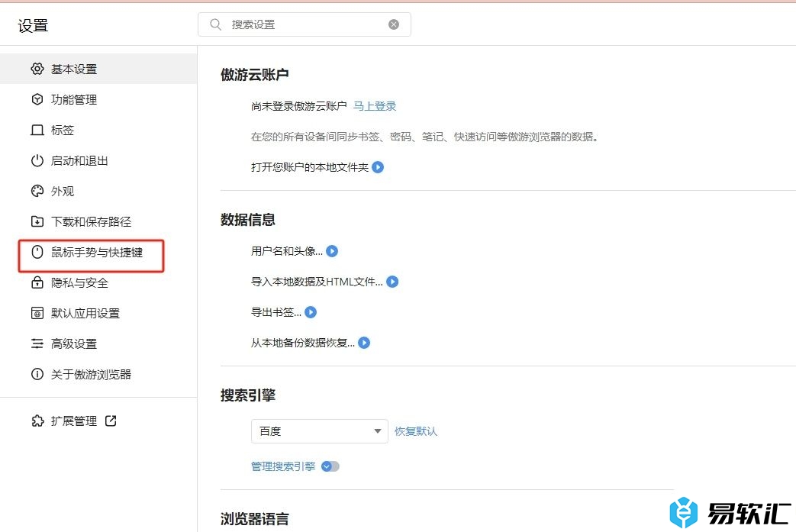796x532 pixels.
Task: Click the arrow icon after 导出书签
Action: (311, 312)
